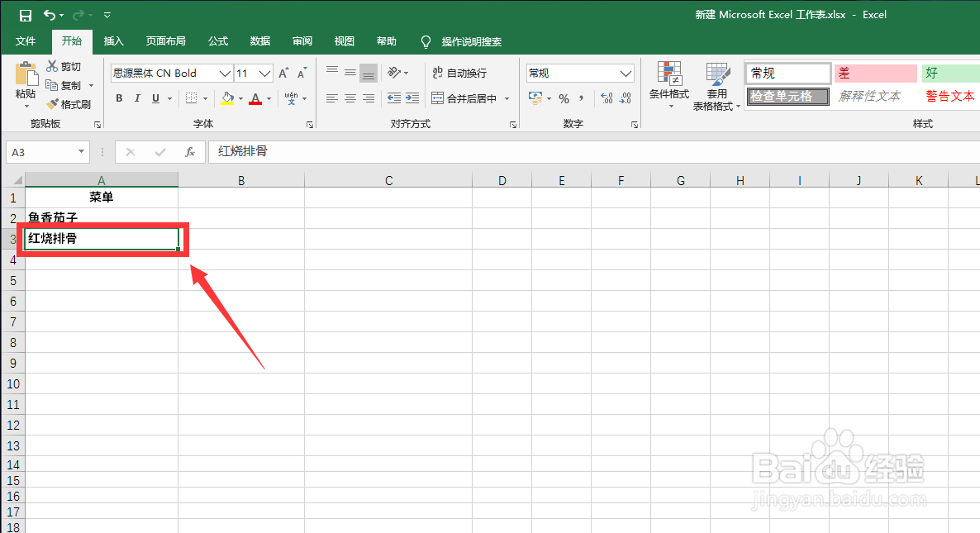
Task: Toggle Underline formatting
Action: click(155, 98)
